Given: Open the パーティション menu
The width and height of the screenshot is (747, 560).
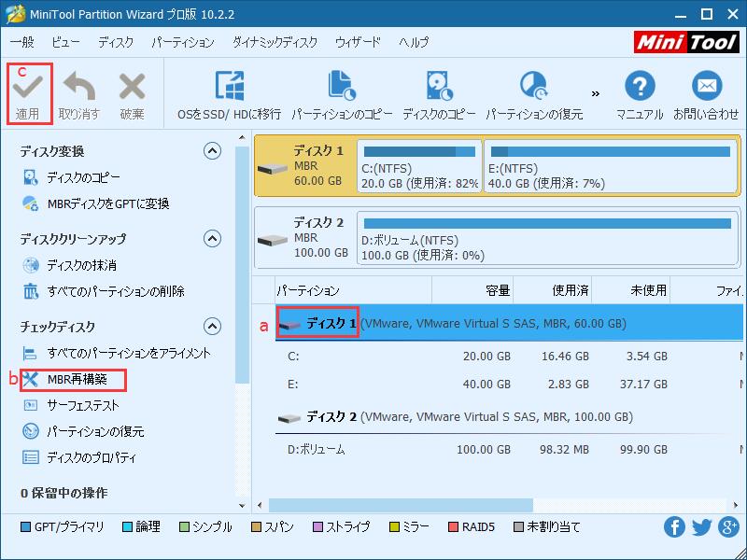Looking at the screenshot, I should pos(183,42).
